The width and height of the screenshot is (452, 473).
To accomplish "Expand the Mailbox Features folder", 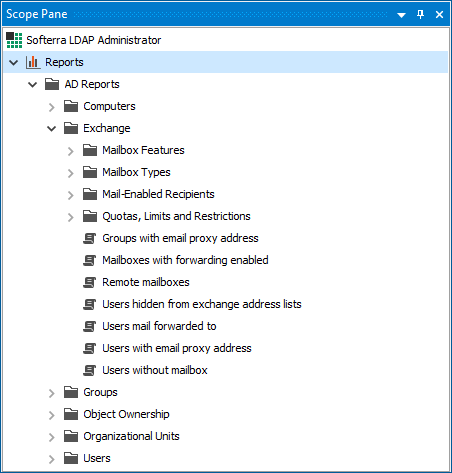I will [70, 151].
